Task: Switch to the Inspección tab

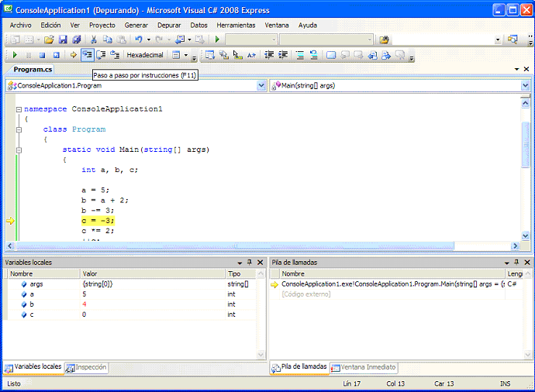Action: pos(88,367)
